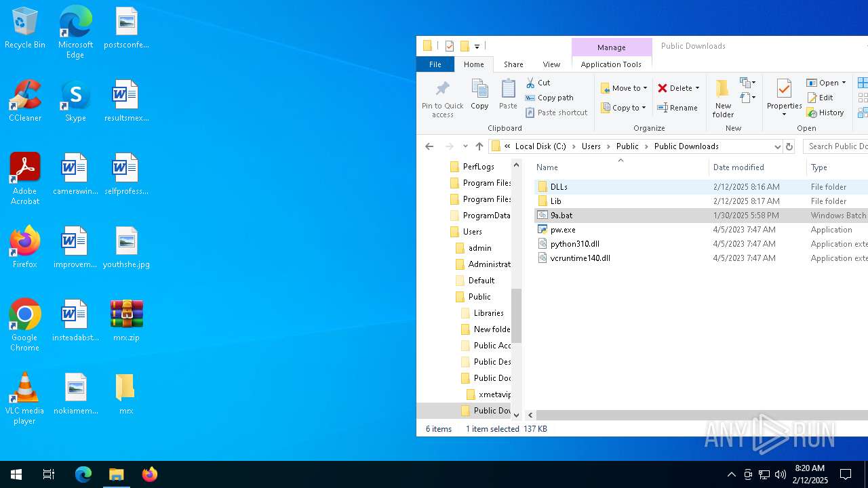Expand the Open button dropdown arrow
The width and height of the screenshot is (868, 488).
pyautogui.click(x=844, y=83)
